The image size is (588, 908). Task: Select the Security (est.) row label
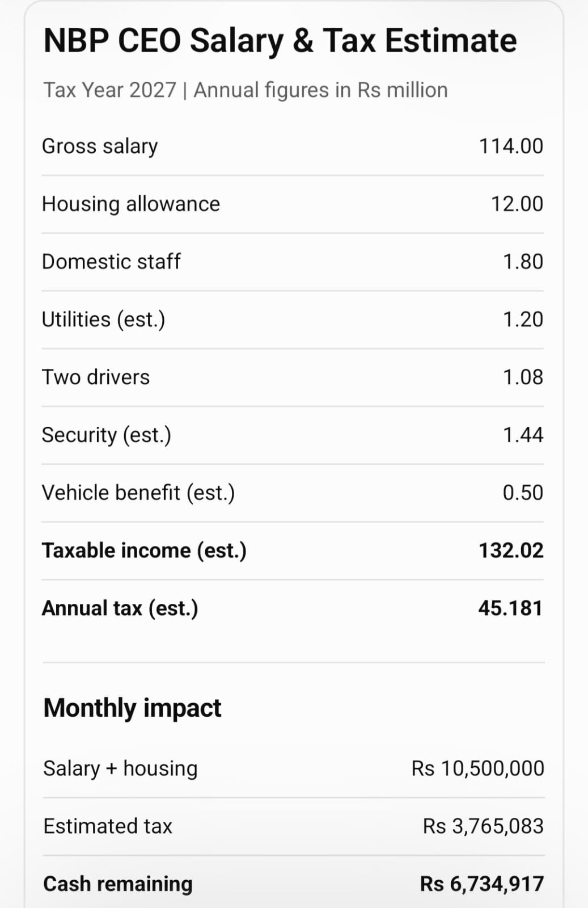(107, 435)
